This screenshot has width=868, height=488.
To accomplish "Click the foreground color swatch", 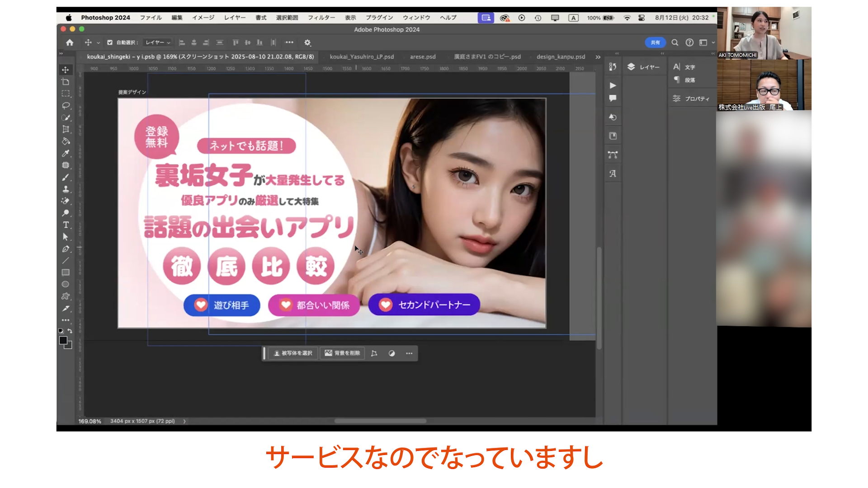I will click(x=63, y=341).
